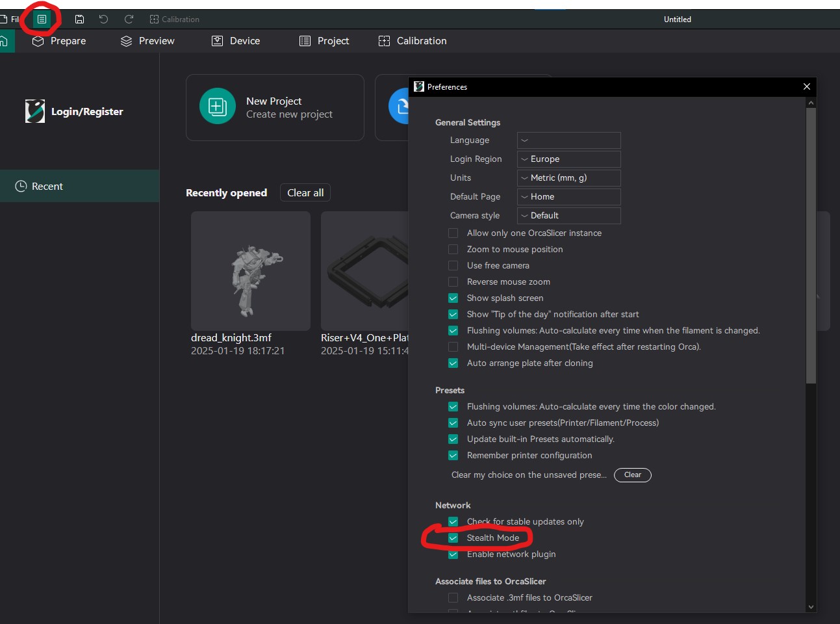This screenshot has height=624, width=840.
Task: Enable Reverse mouse zoom checkbox
Action: coord(453,282)
